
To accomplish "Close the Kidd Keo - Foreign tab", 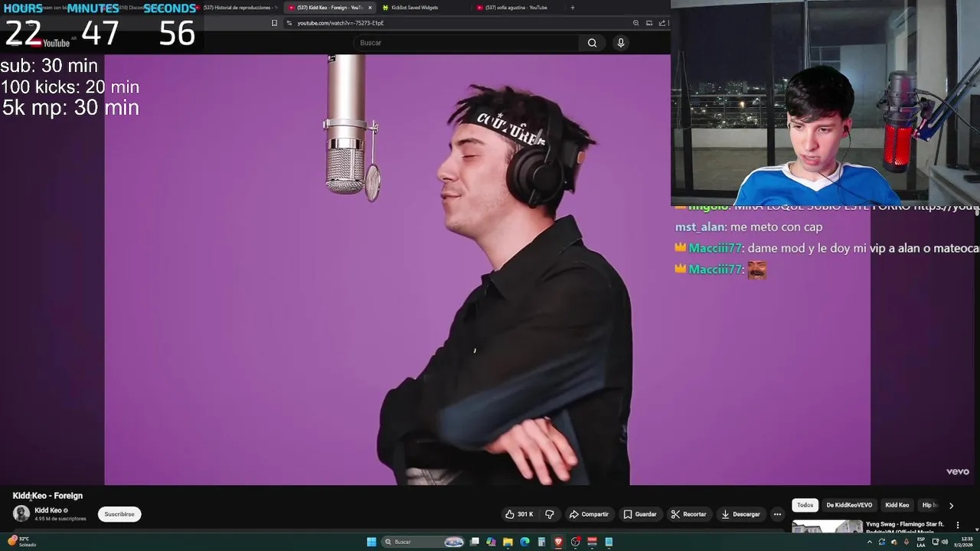I will point(370,8).
